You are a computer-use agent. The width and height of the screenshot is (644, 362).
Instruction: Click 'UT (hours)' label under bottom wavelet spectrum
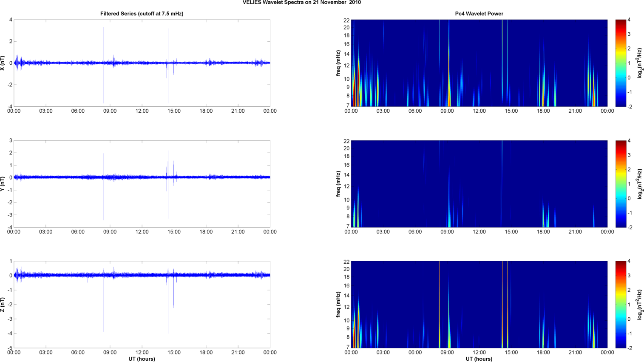(479, 359)
